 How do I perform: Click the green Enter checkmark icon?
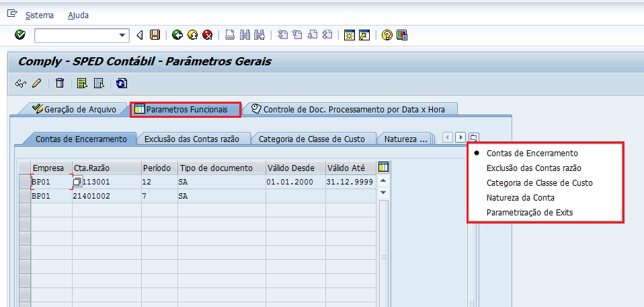[x=19, y=35]
